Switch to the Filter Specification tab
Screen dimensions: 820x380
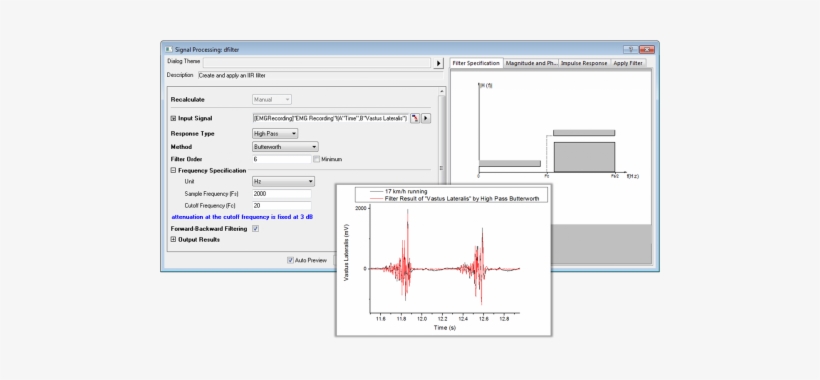pos(476,63)
